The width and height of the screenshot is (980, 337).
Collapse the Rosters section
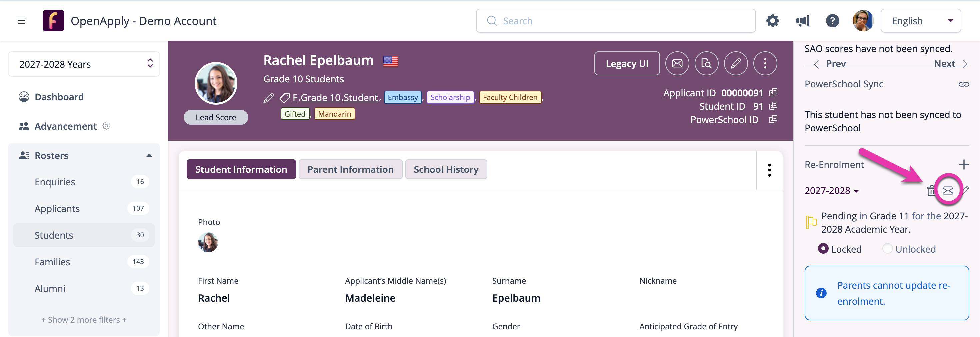coord(149,156)
